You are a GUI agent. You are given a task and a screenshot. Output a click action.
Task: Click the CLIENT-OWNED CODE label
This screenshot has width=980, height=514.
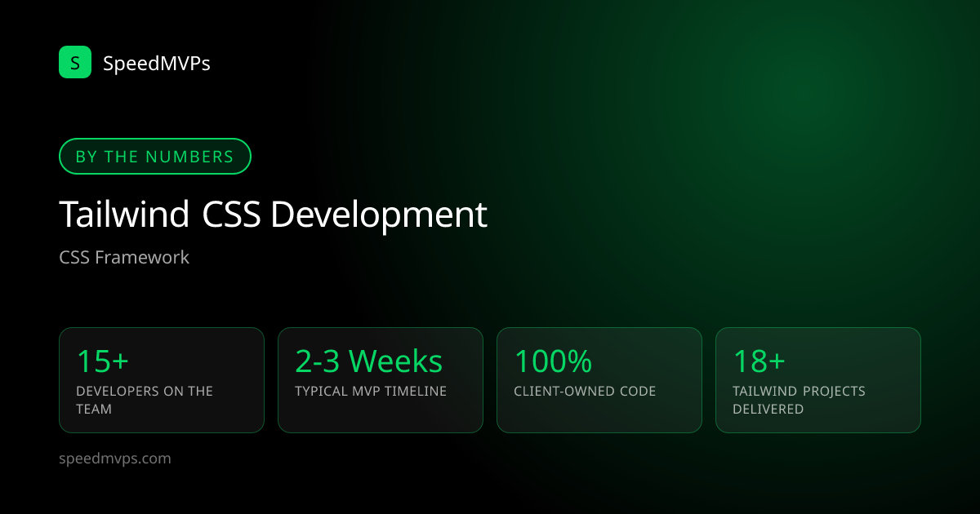point(585,392)
